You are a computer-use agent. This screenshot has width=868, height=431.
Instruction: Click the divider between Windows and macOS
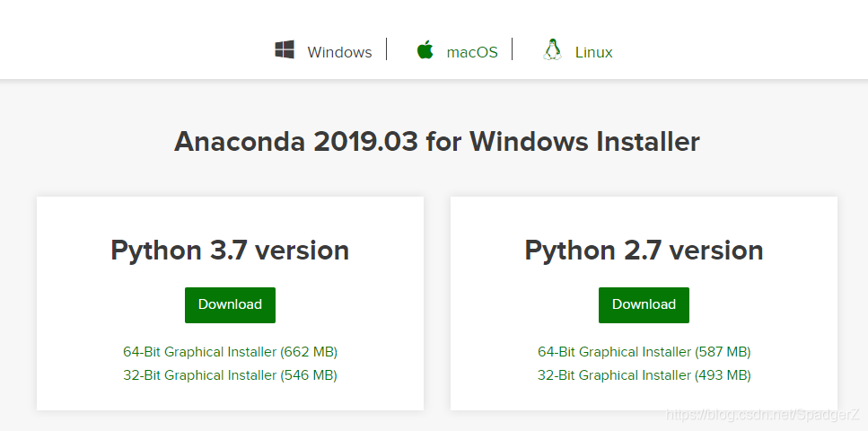pos(387,49)
